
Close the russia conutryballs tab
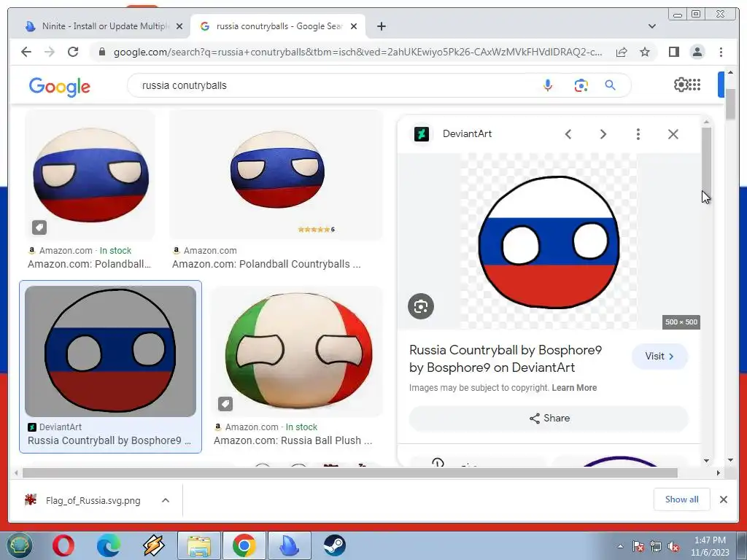[x=354, y=26]
